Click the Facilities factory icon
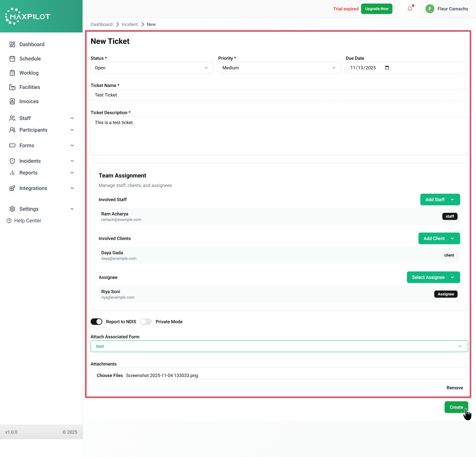 [12, 87]
